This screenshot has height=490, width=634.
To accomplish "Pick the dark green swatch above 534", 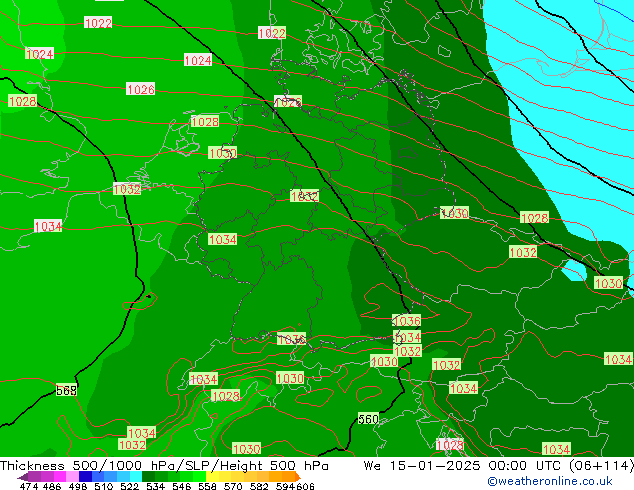I will tap(148, 477).
